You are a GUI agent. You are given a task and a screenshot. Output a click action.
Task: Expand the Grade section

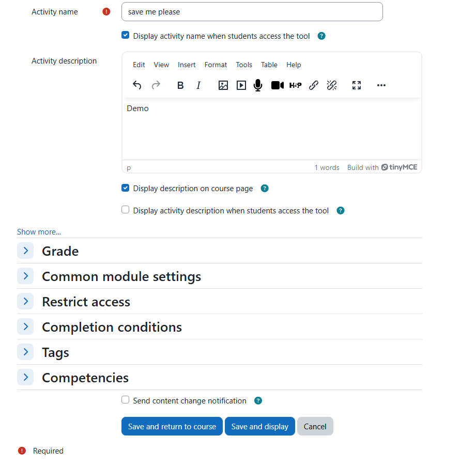pos(25,251)
